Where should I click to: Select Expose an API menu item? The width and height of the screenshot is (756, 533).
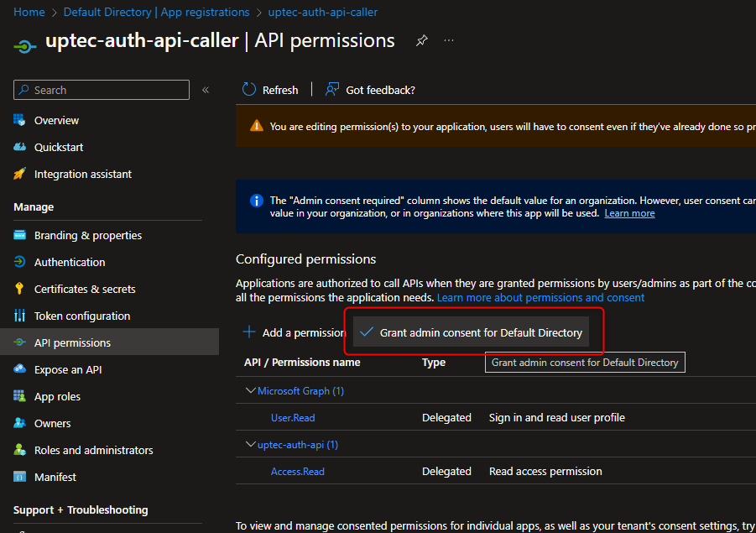(x=67, y=369)
